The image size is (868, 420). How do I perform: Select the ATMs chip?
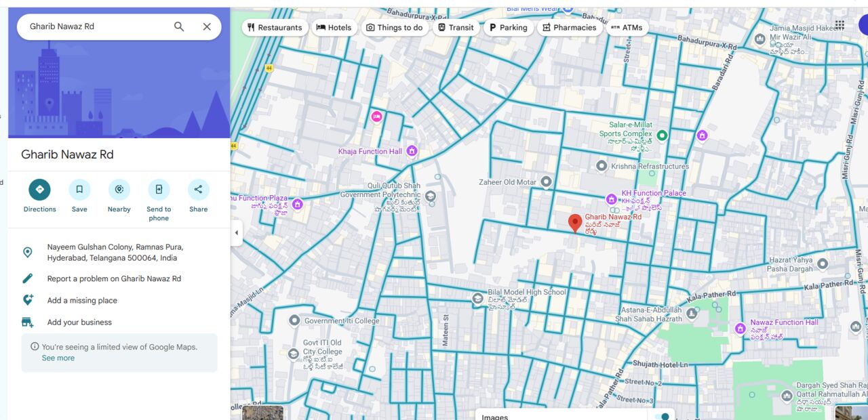627,28
